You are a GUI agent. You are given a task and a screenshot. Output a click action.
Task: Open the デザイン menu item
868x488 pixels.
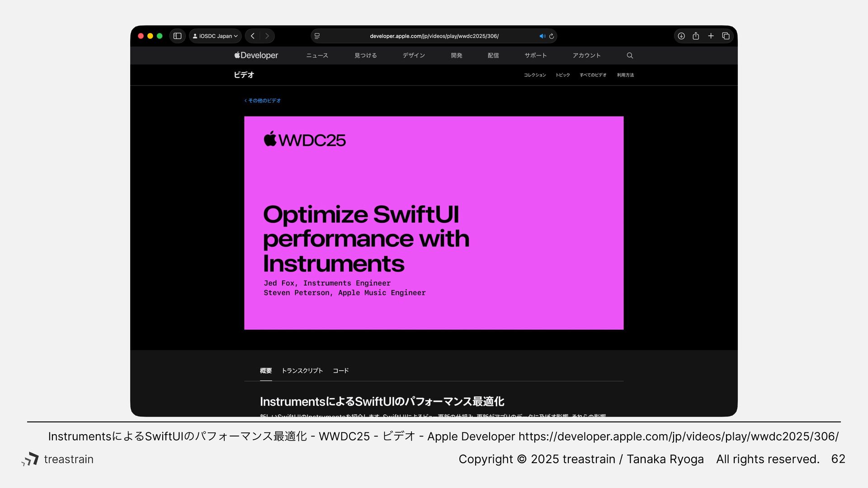click(414, 56)
